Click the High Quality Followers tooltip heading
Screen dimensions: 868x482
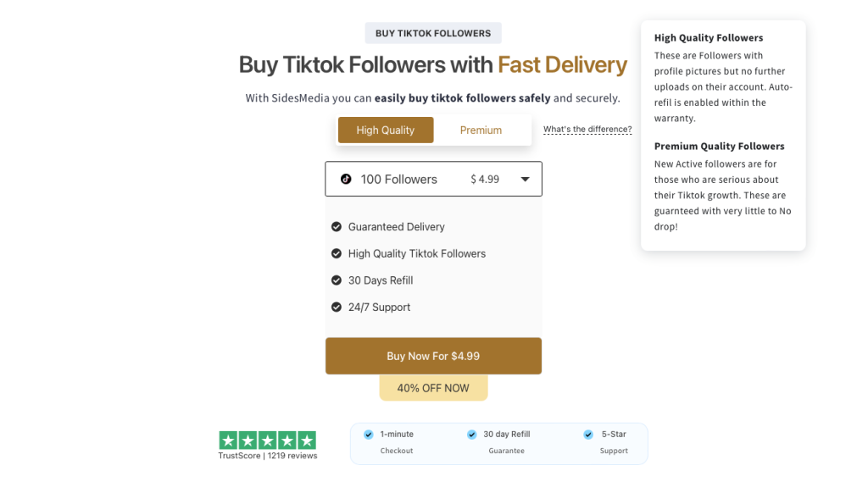tap(709, 38)
